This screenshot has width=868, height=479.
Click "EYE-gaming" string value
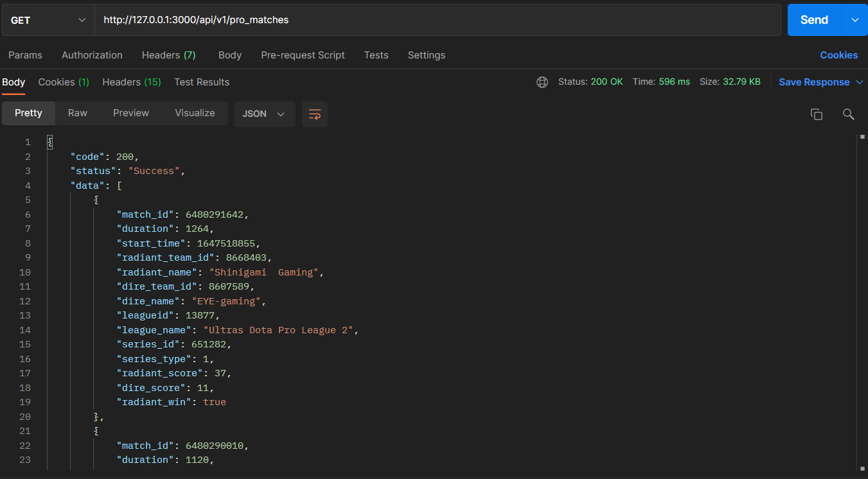pyautogui.click(x=226, y=301)
